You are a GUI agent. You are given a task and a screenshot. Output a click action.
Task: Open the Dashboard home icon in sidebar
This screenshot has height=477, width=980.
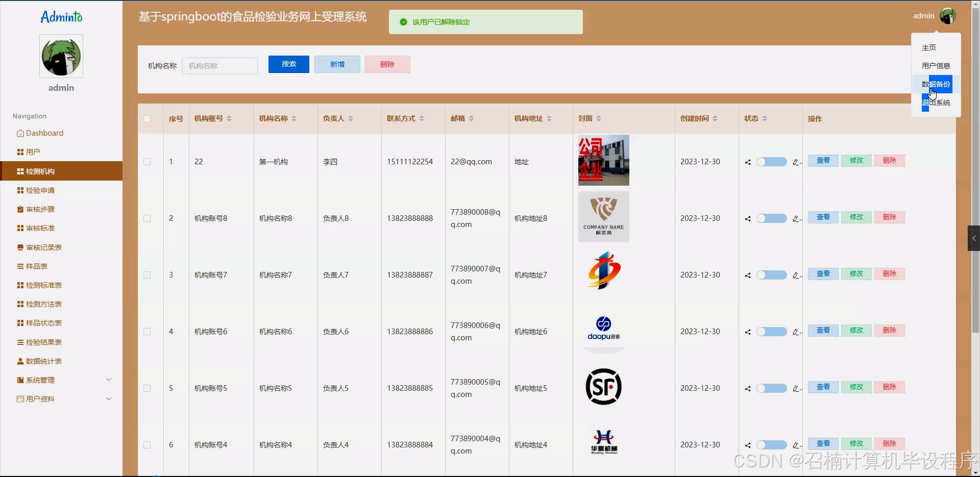tap(20, 133)
